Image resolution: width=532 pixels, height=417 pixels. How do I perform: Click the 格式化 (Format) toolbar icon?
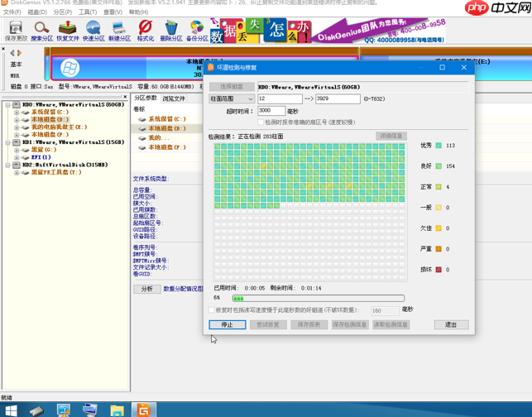click(146, 31)
